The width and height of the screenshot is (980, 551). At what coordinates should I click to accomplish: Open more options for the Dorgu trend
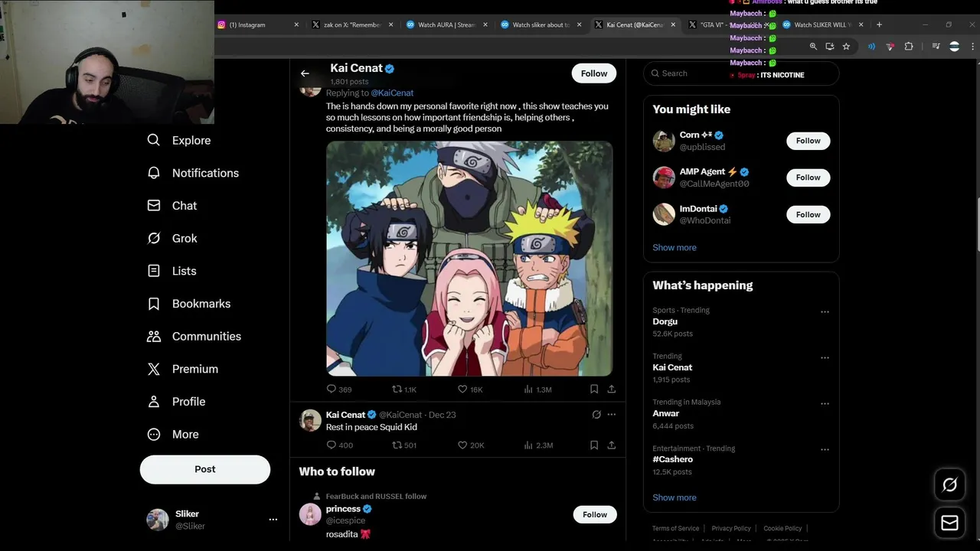[825, 311]
